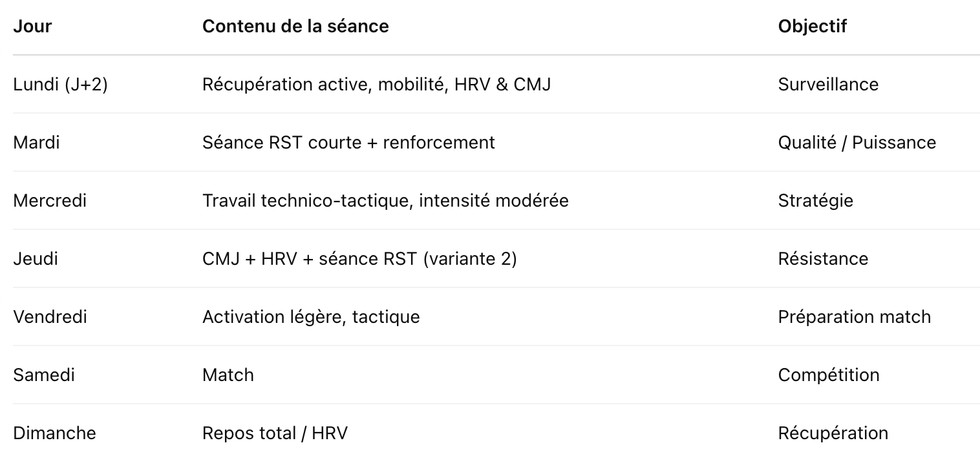
Task: Click the "Résistance" objective cell
Action: (823, 259)
